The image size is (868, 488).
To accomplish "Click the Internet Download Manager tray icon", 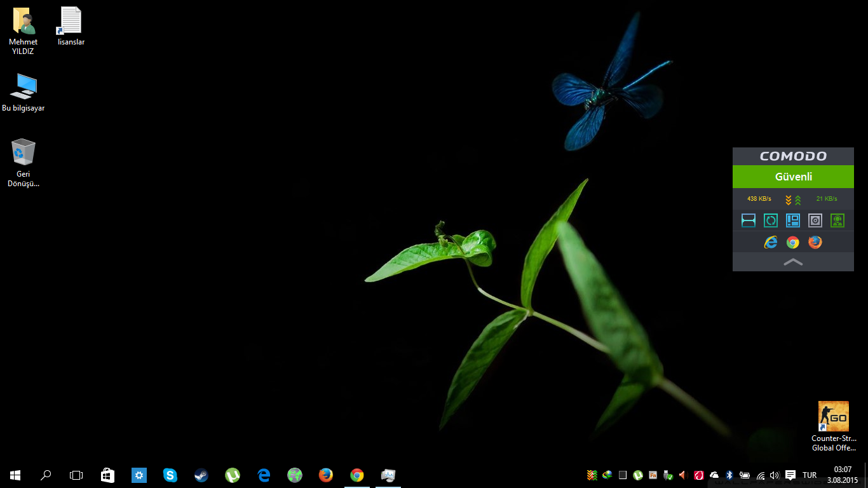I will point(607,475).
